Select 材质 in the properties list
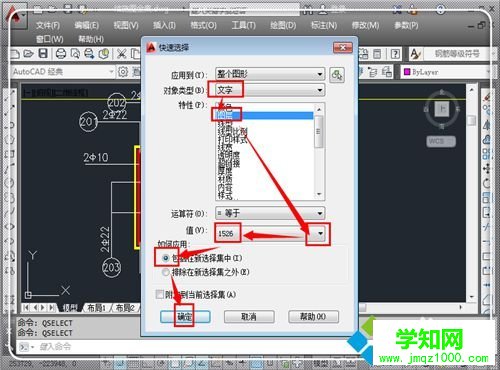The image size is (500, 370). click(x=225, y=179)
